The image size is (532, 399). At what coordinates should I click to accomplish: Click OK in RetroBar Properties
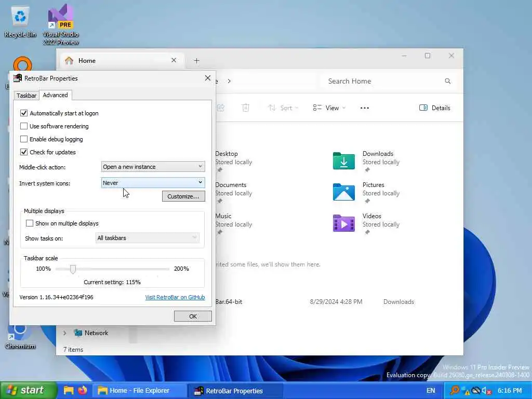click(x=193, y=316)
